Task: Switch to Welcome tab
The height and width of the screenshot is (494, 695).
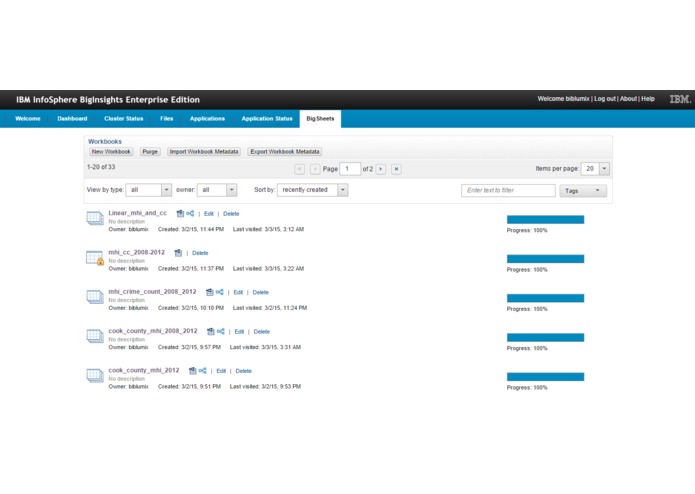Action: click(27, 119)
